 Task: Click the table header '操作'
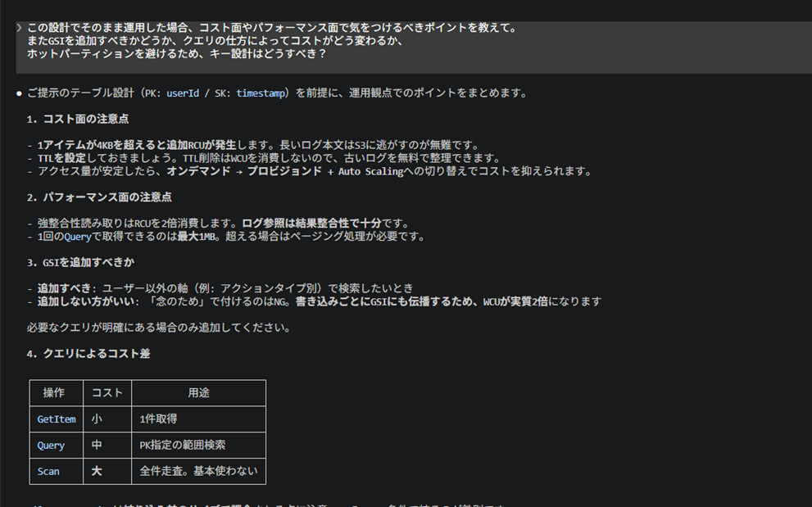point(54,393)
